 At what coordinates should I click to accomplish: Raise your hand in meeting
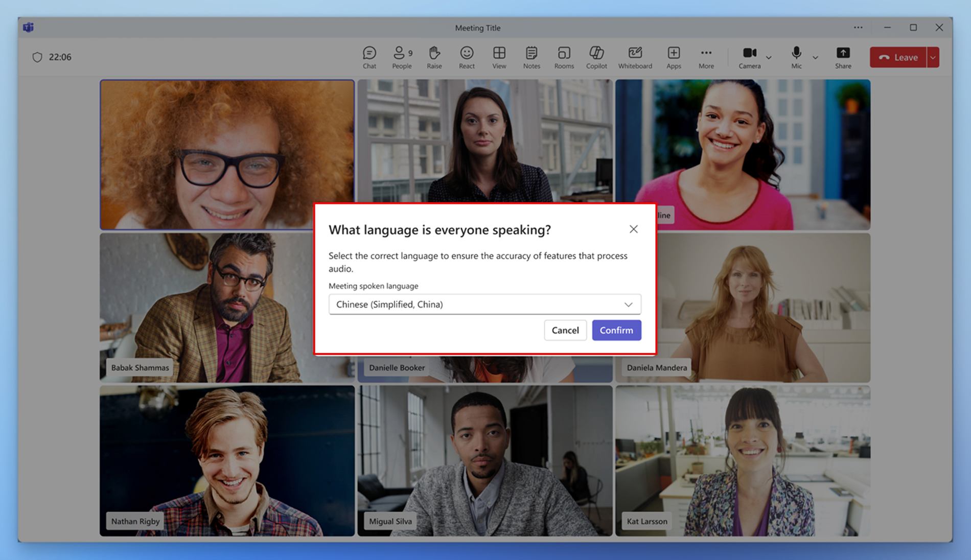tap(434, 57)
